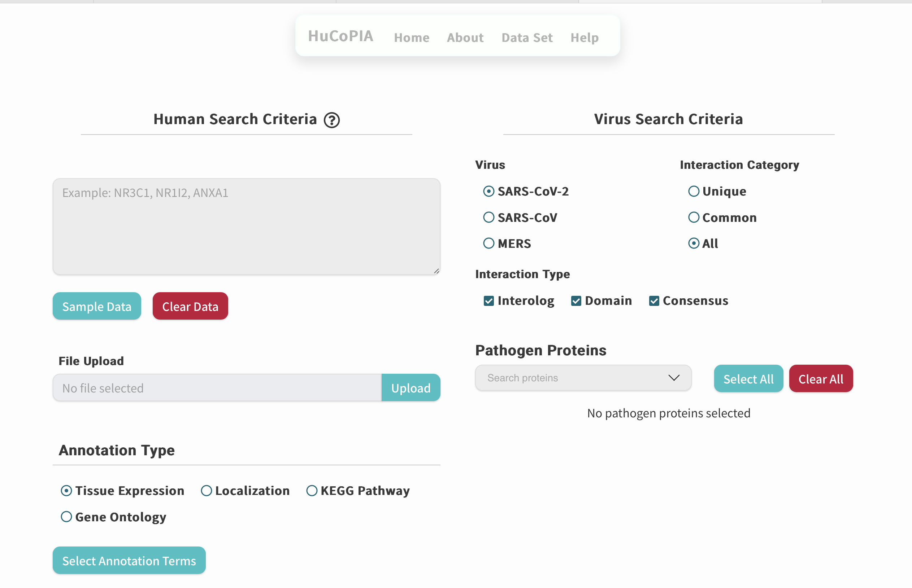Click the help question mark icon
The width and height of the screenshot is (912, 588).
pos(332,120)
